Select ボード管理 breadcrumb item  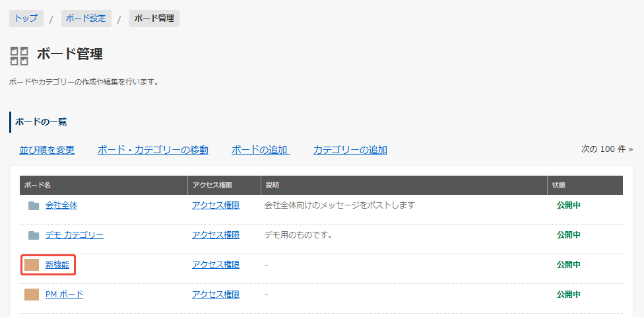click(x=154, y=18)
